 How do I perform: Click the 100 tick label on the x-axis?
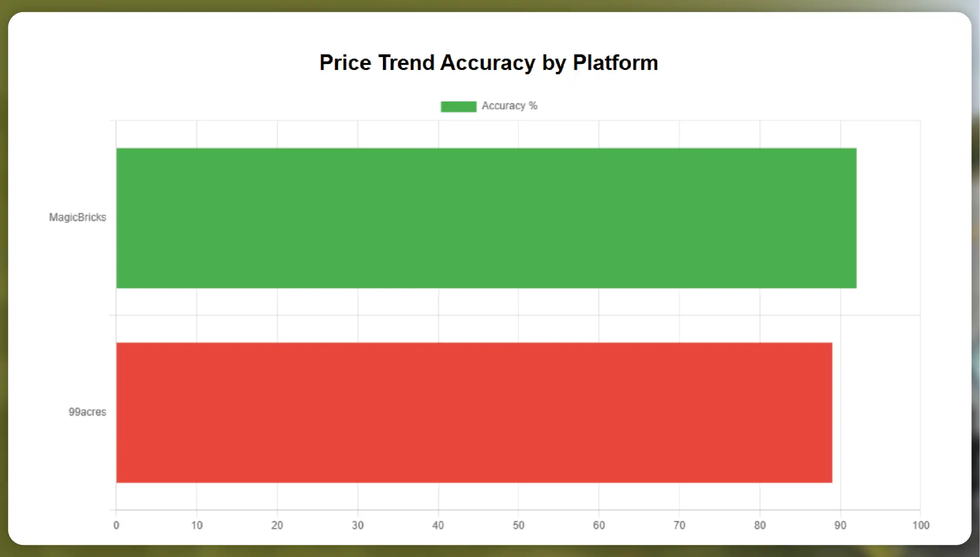[x=921, y=525]
